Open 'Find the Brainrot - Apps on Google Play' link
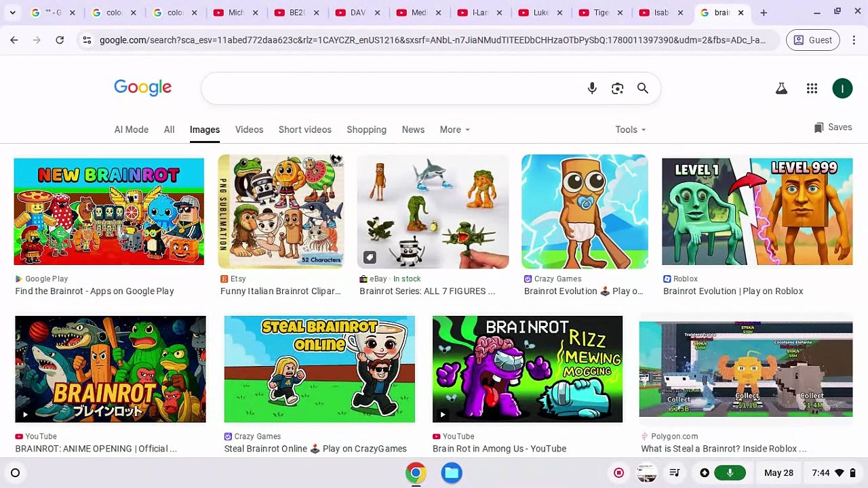Image resolution: width=868 pixels, height=488 pixels. [95, 291]
